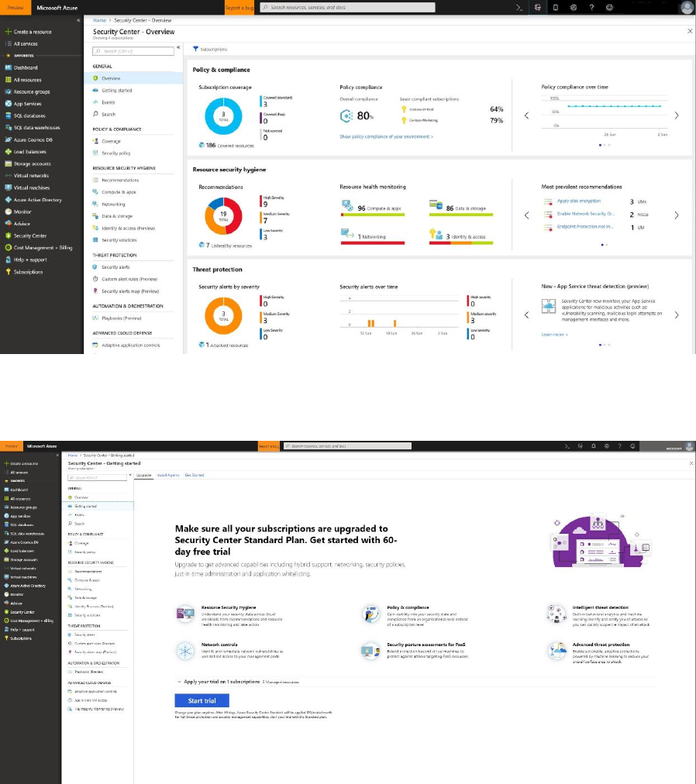Collapse the Overview screenshot's left sidebar chevron
The height and width of the screenshot is (784, 696).
tap(78, 20)
